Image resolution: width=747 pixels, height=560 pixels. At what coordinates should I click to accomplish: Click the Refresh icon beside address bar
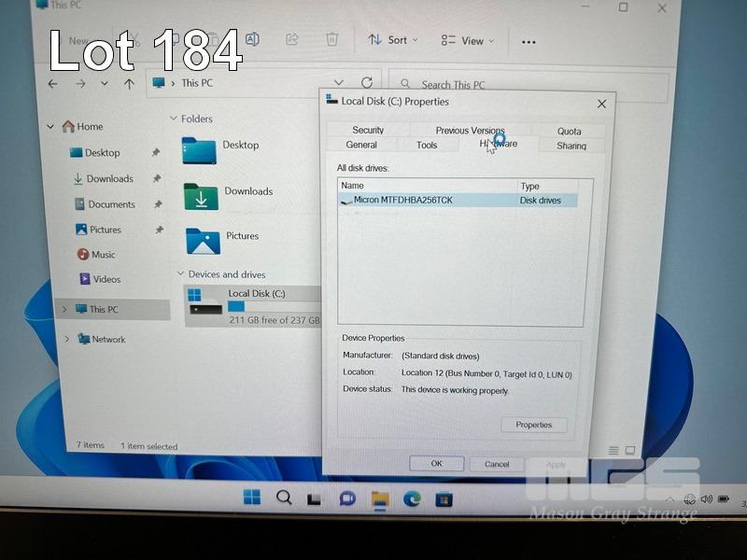[367, 83]
